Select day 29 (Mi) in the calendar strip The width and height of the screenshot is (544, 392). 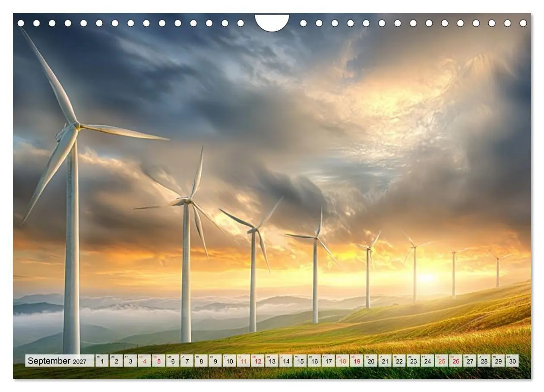[498, 361]
